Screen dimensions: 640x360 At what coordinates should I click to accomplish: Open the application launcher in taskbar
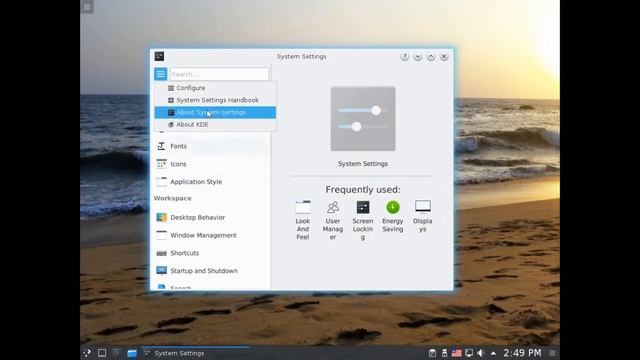(87, 353)
